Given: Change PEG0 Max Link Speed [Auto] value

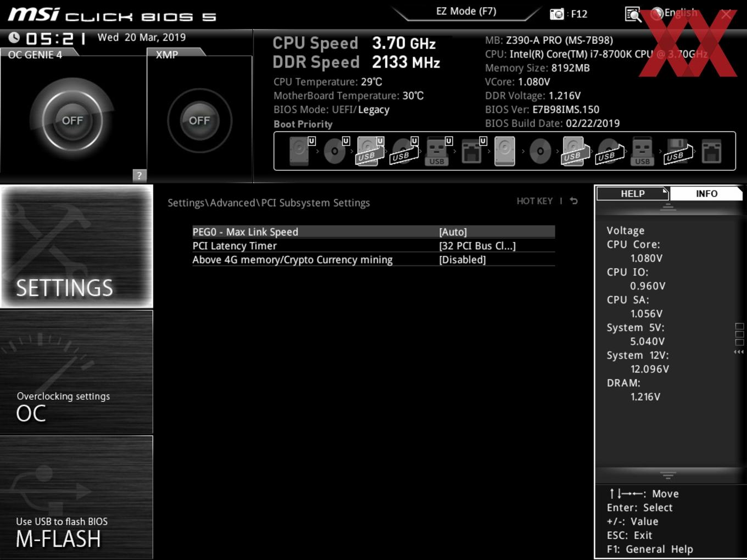Looking at the screenshot, I should click(453, 232).
